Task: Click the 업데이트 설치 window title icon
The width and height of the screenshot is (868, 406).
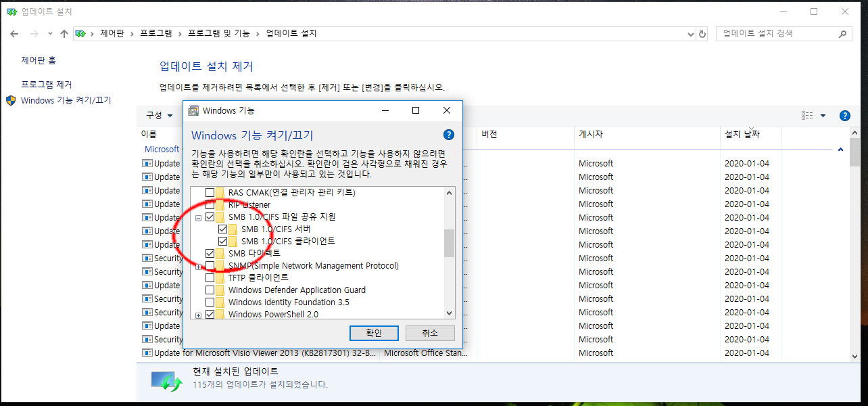Action: pos(11,12)
